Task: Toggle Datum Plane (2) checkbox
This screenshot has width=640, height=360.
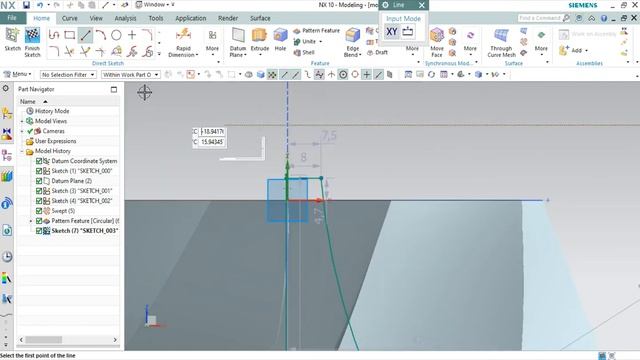Action: pos(39,181)
